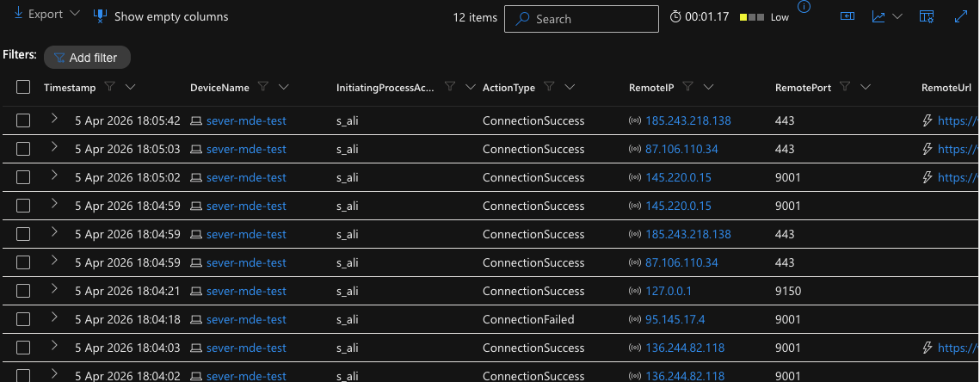Viewport: 980px width, 382px height.
Task: Open the DeviceName column sort chevron
Action: point(284,88)
